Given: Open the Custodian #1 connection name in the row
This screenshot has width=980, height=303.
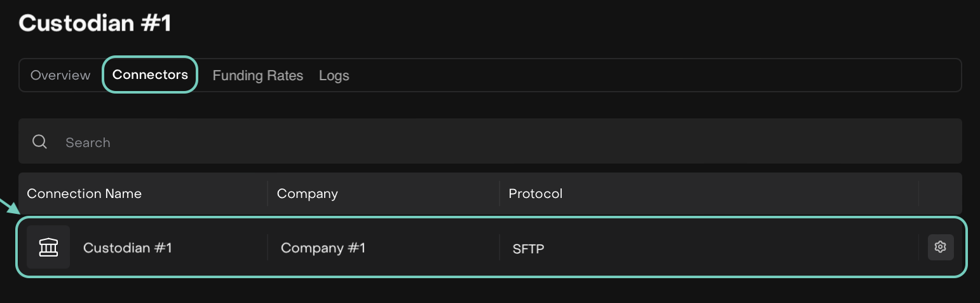Looking at the screenshot, I should (x=127, y=248).
